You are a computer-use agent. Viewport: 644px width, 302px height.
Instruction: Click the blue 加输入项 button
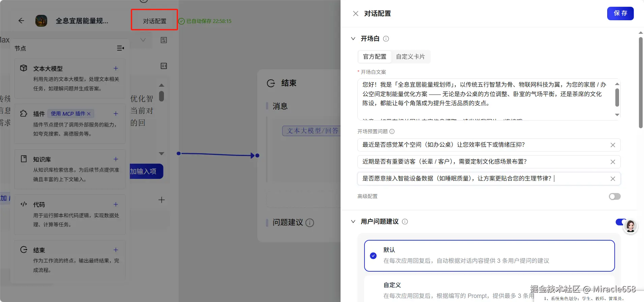[x=146, y=171]
